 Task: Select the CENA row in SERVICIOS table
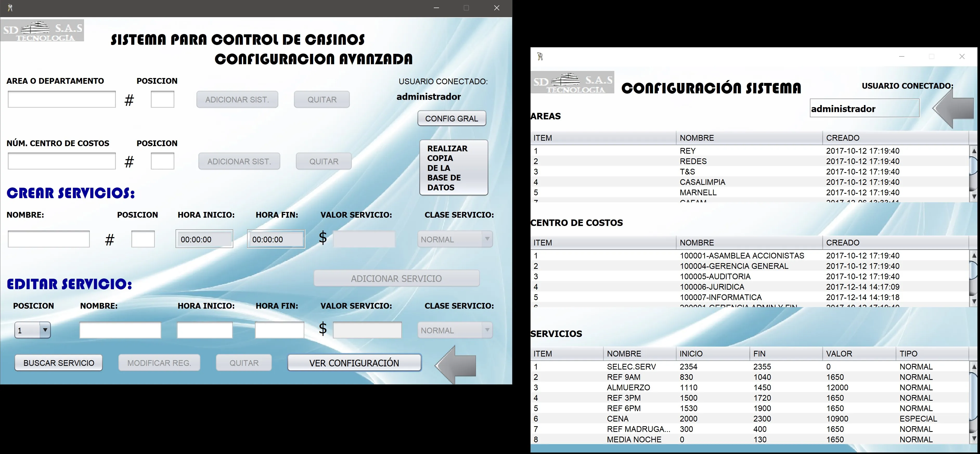(749, 419)
